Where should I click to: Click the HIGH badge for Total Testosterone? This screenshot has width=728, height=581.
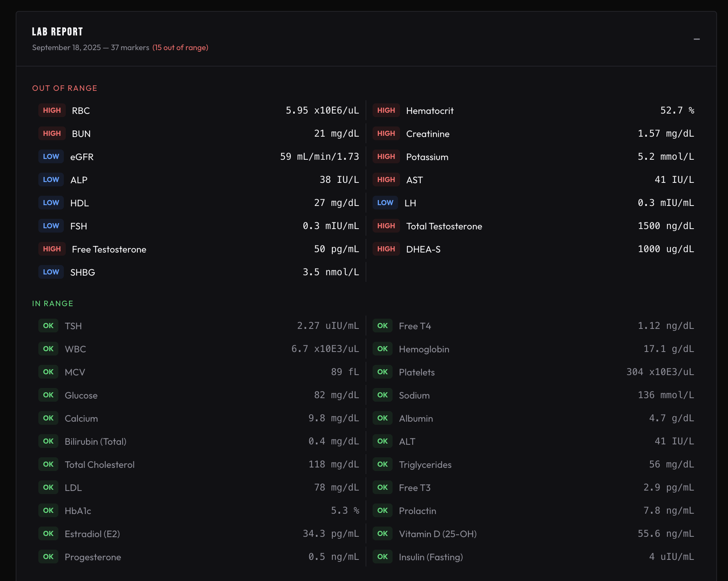386,226
